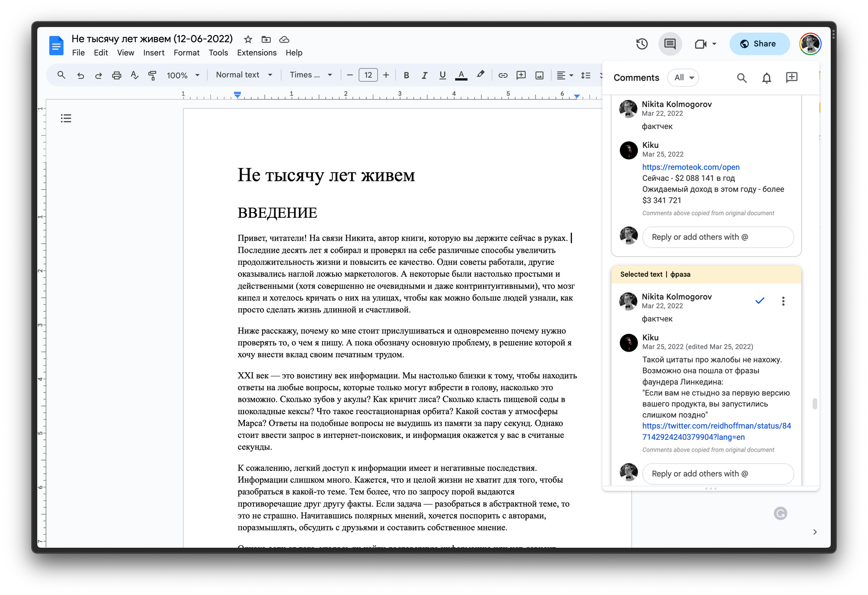Run spelling and grammar check
Screen dimensions: 868x595
[135, 75]
